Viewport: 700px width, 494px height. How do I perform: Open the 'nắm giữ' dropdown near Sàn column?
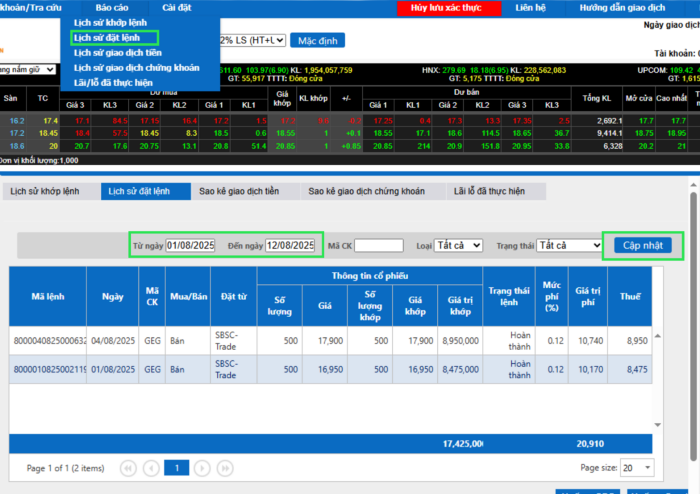pos(28,70)
